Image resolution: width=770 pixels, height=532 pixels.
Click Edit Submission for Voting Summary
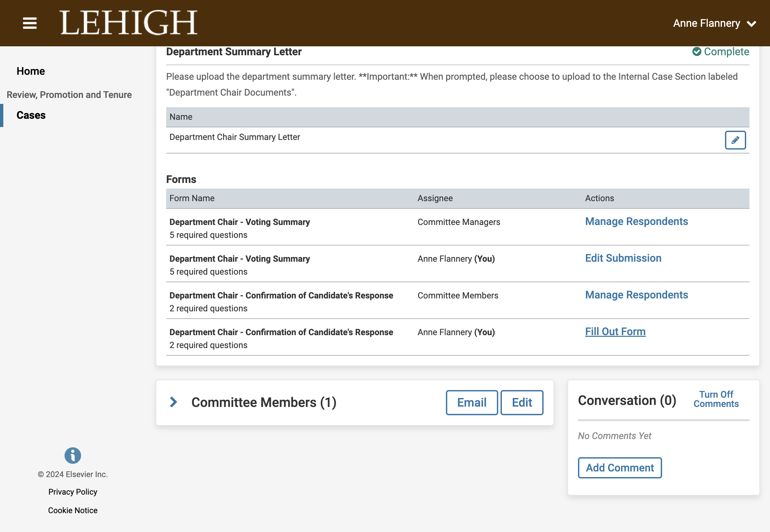pos(623,258)
